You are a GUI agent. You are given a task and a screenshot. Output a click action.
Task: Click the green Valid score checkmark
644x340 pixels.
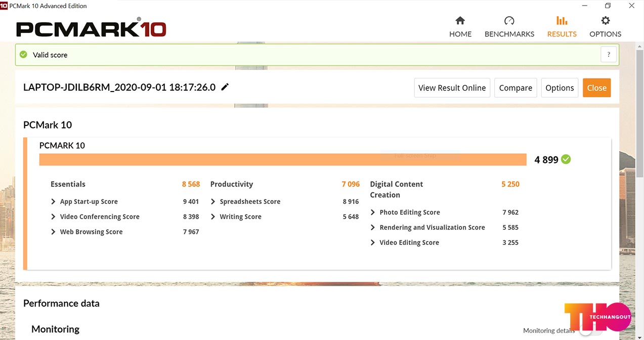23,55
